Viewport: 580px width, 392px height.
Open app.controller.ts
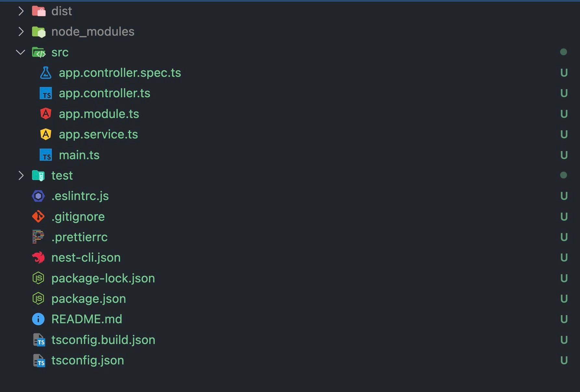pyautogui.click(x=105, y=93)
